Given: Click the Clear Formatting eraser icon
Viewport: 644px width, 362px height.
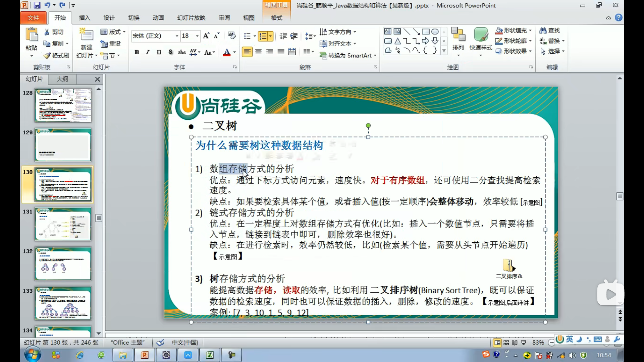Looking at the screenshot, I should click(231, 36).
